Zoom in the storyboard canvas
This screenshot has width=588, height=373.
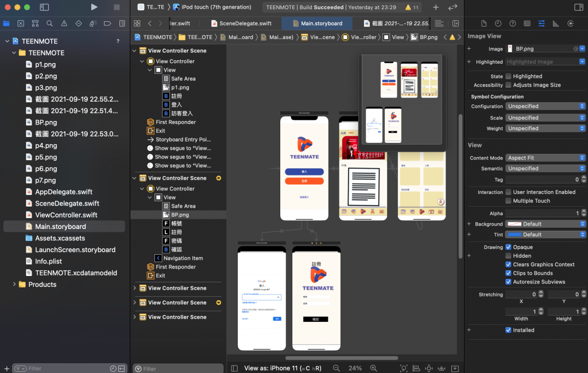pos(373,368)
